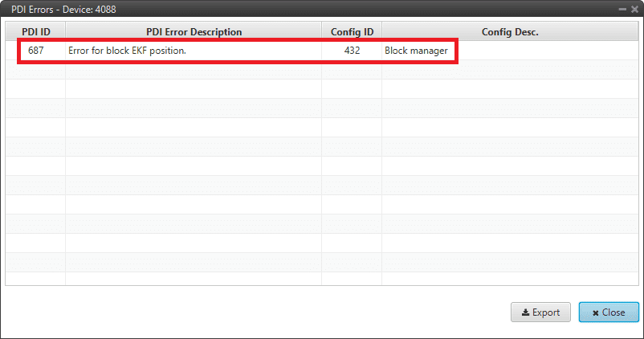Click the Close button at the bottom
Image resolution: width=644 pixels, height=339 pixels.
[608, 312]
